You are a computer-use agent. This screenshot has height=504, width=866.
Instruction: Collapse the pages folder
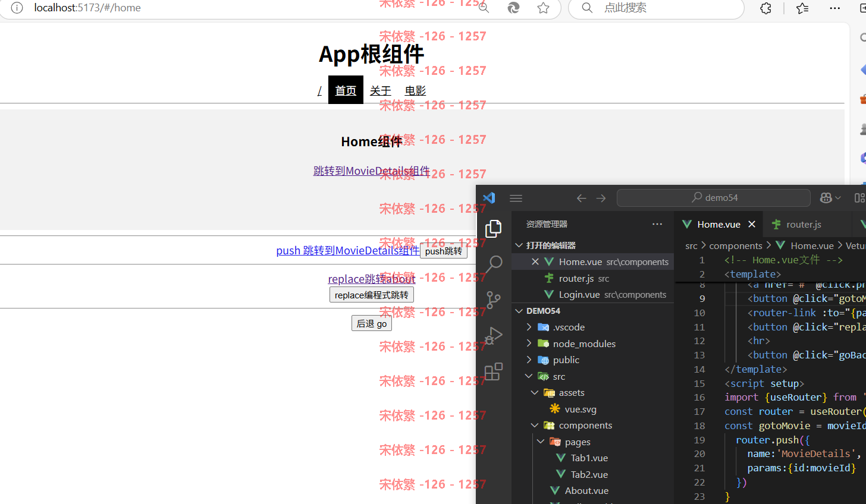(x=541, y=442)
